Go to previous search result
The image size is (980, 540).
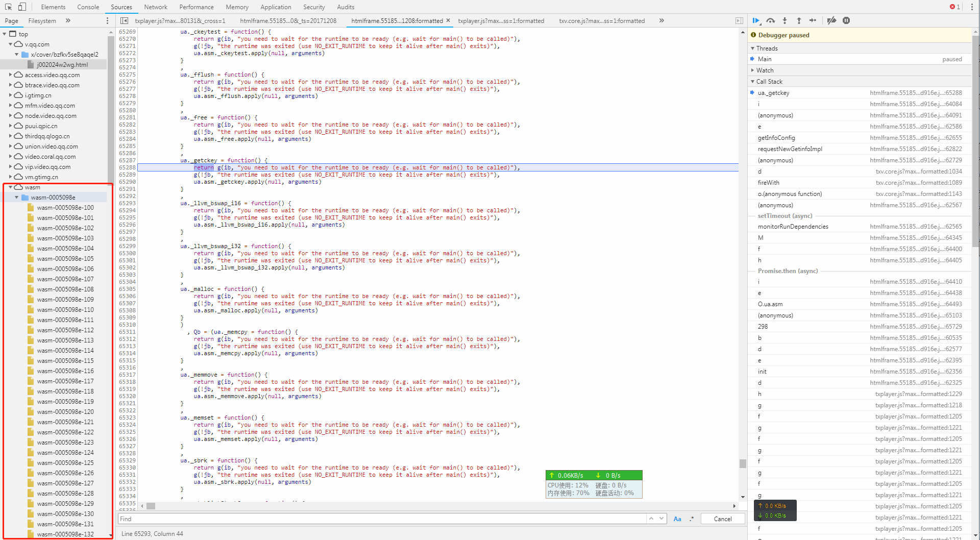(651, 519)
